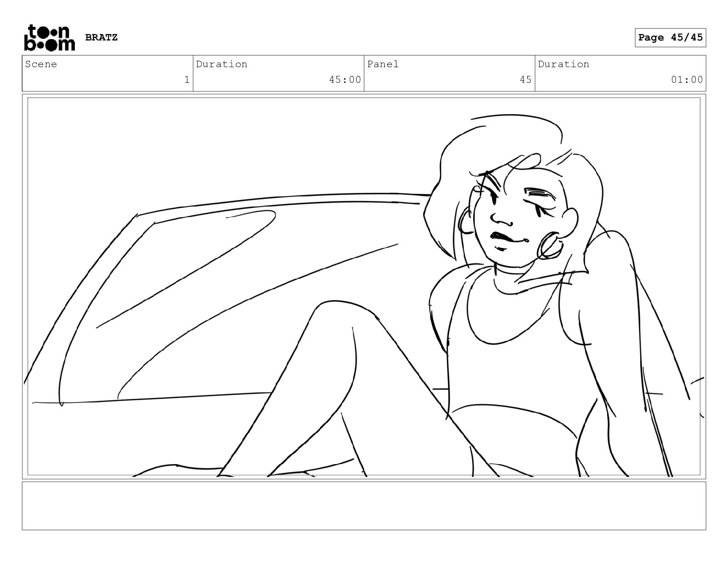Click the empty notes box below the panel
The width and height of the screenshot is (728, 563).
pyautogui.click(x=364, y=506)
